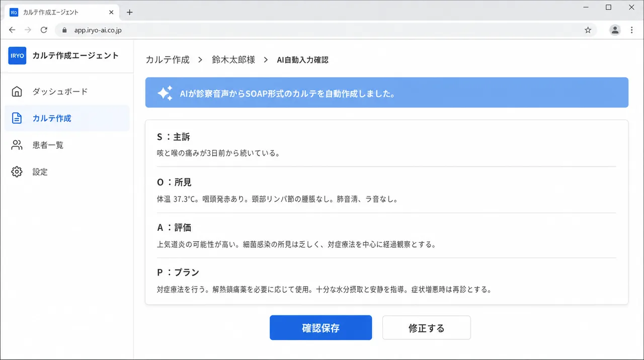Viewport: 644px width, 360px height.
Task: Click the O:所見 heading
Action: tap(174, 182)
